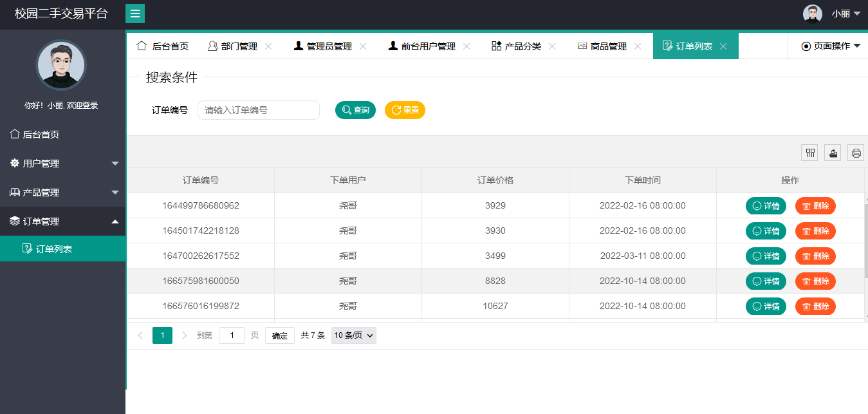Image resolution: width=868 pixels, height=414 pixels.
Task: Expand the 产品管理 sidebar menu
Action: point(62,193)
